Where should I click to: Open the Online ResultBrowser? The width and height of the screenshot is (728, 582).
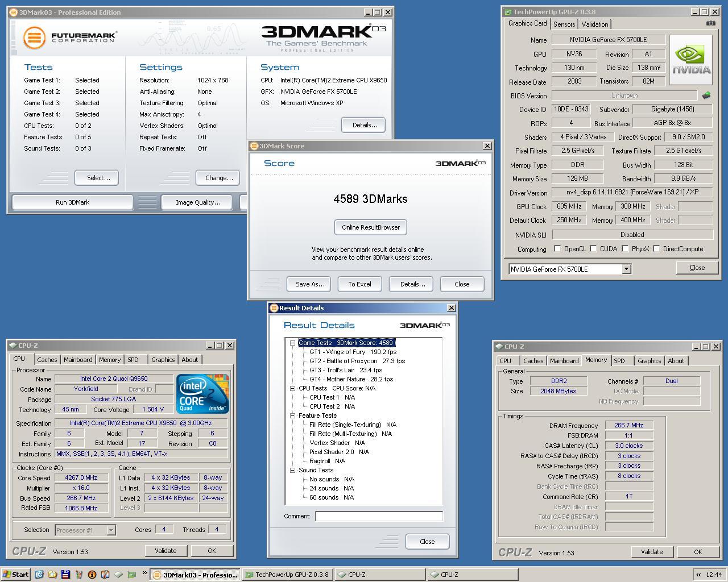371,227
